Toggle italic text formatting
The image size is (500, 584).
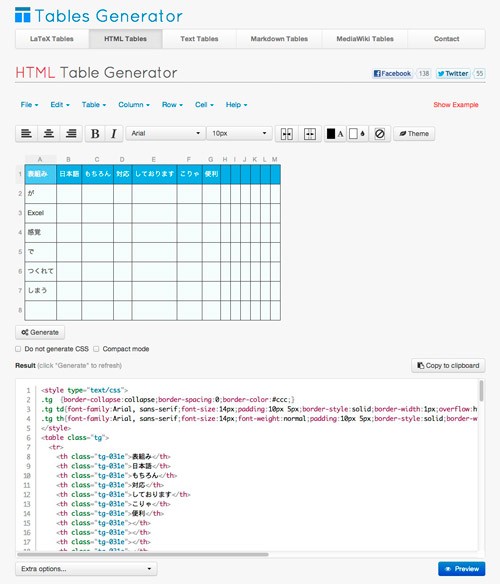coord(114,133)
